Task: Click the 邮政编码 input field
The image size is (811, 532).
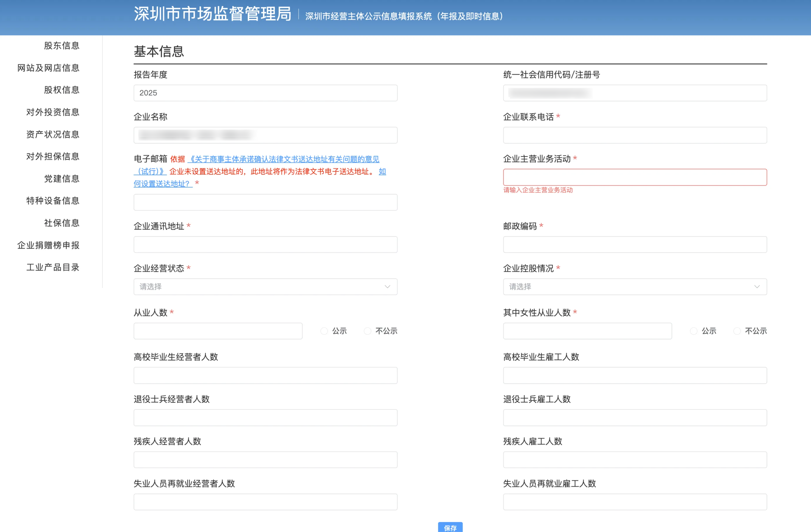Action: [x=635, y=244]
